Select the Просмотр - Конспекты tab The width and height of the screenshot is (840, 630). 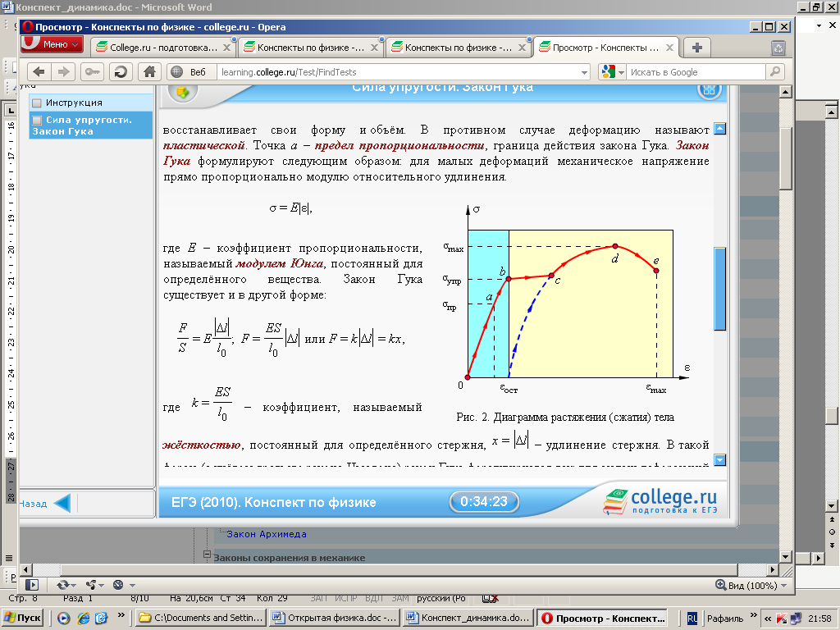click(606, 48)
